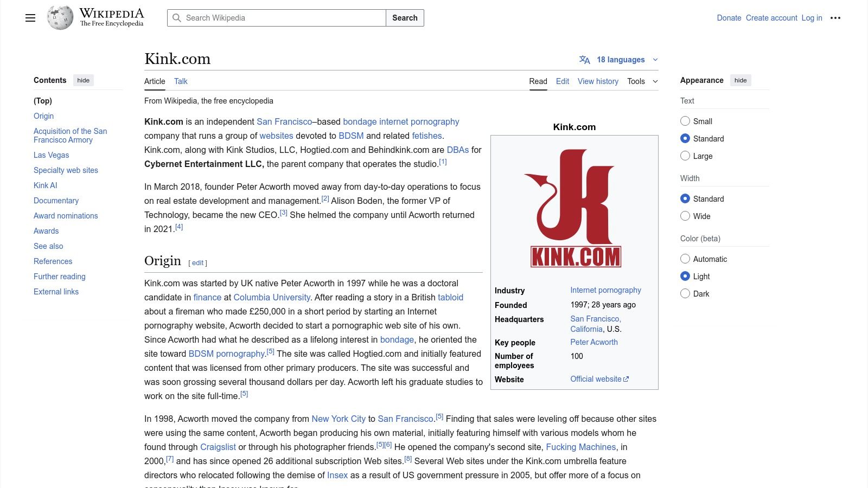
Task: Select the Read tab
Action: coord(538,81)
